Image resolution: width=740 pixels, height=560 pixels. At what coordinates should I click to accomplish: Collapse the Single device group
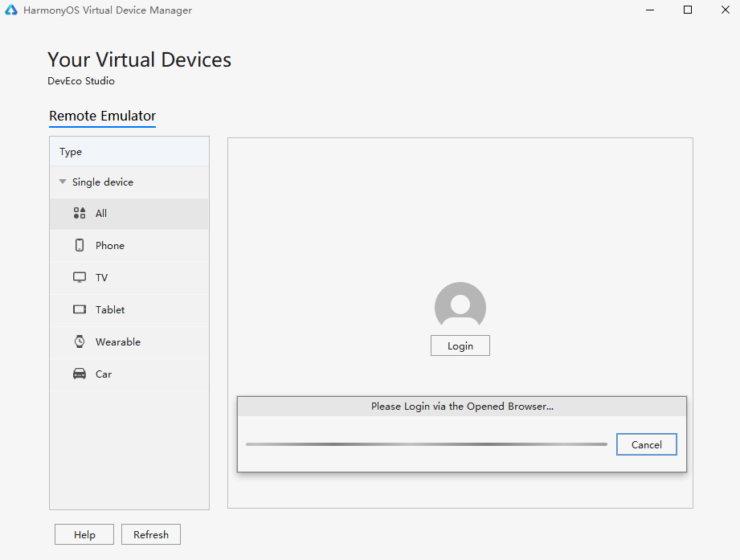[x=63, y=182]
